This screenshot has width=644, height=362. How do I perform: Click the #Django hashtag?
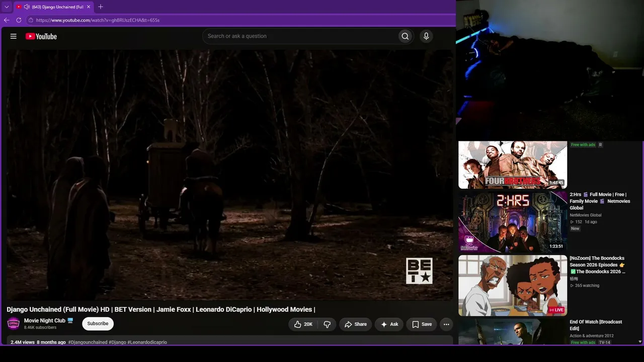117,342
